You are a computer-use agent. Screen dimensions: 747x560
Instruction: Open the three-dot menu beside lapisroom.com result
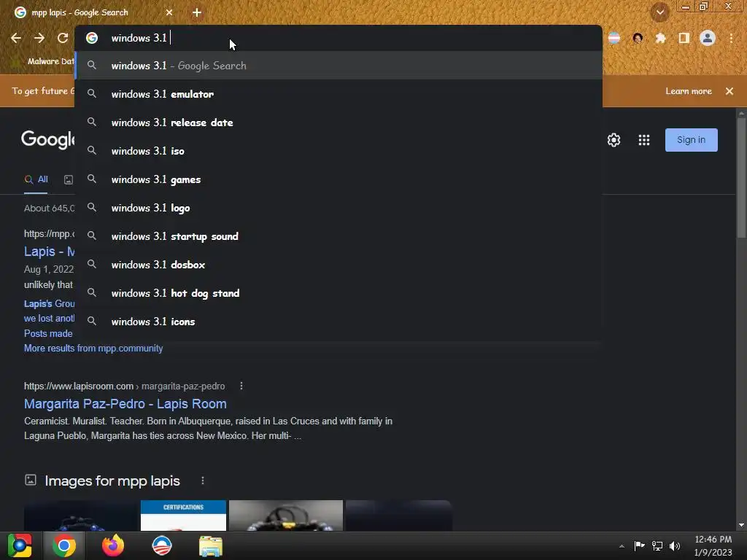241,386
